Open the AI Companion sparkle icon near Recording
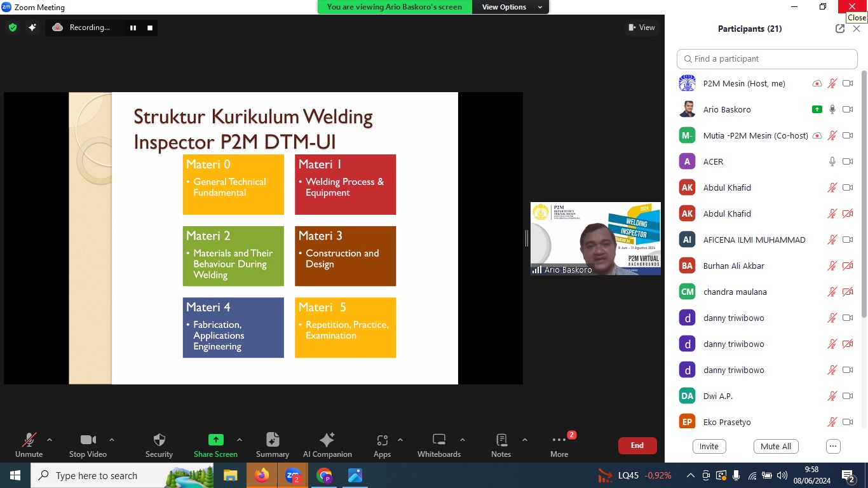 coord(32,27)
